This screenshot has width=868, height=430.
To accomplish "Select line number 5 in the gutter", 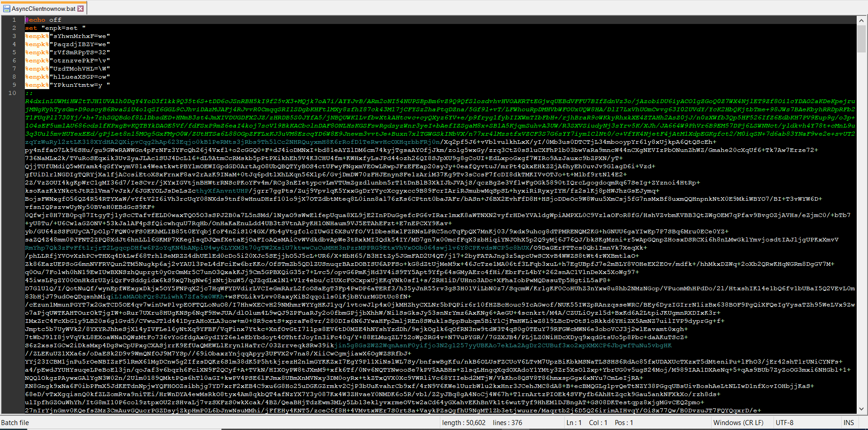I will (14, 52).
